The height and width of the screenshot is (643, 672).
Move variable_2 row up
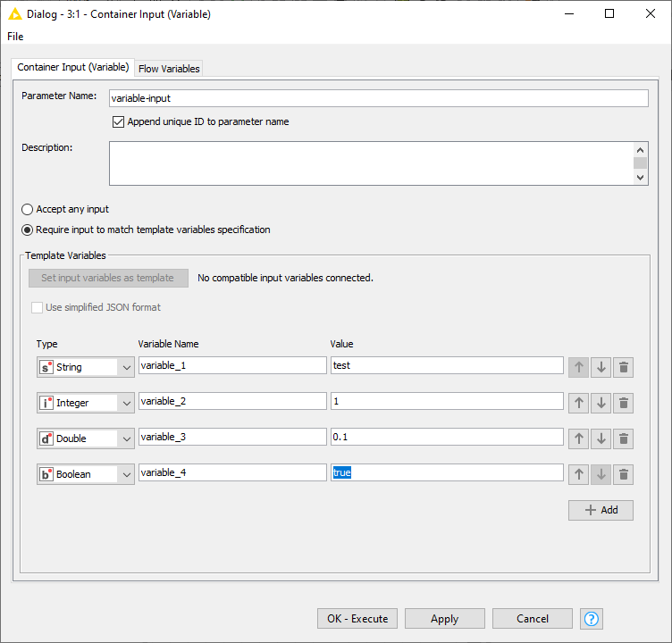pos(578,403)
